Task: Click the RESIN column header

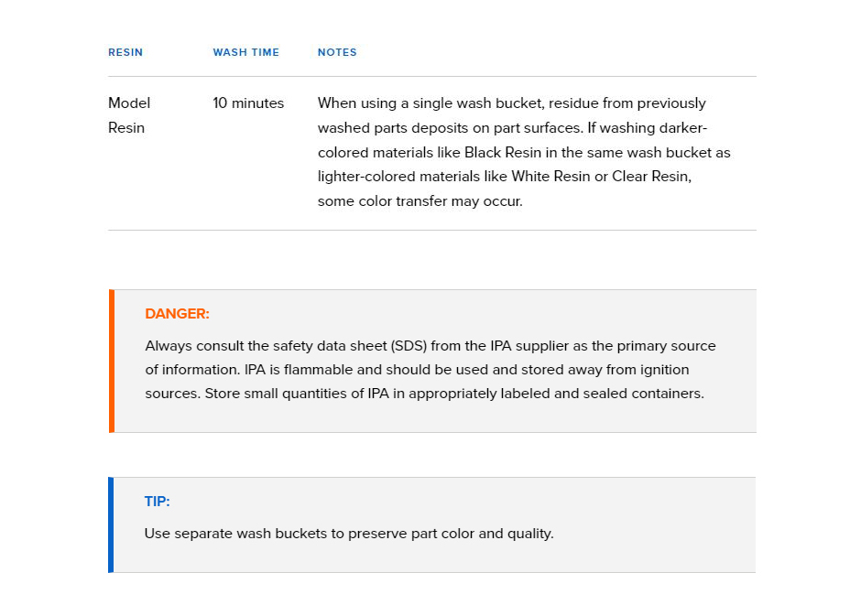Action: [125, 52]
